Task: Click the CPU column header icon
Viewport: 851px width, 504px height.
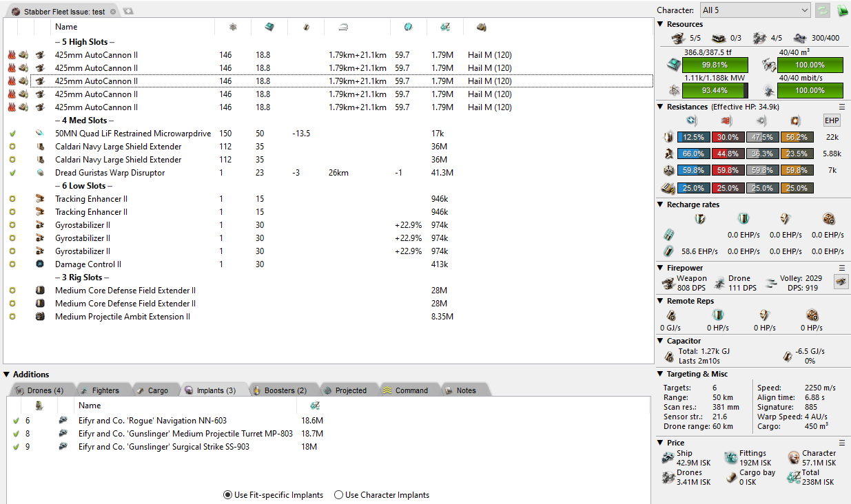Action: (x=269, y=27)
